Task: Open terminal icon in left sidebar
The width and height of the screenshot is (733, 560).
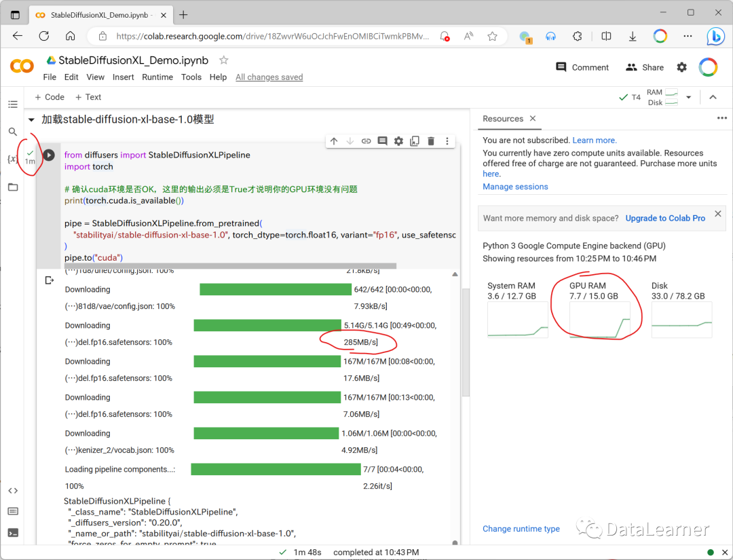Action: pyautogui.click(x=13, y=533)
